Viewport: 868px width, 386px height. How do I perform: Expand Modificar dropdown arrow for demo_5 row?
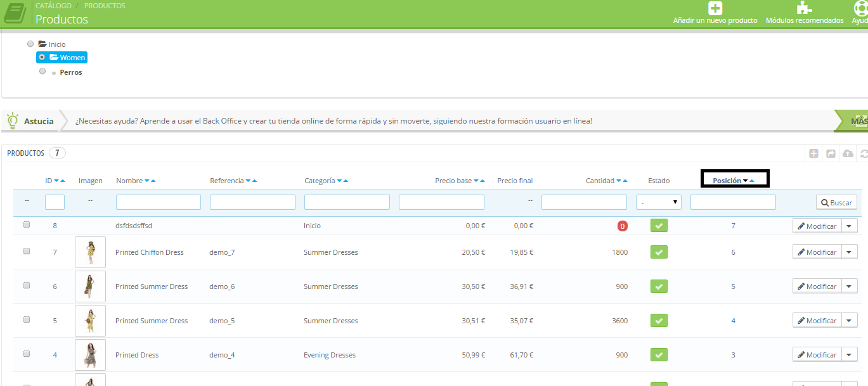(x=849, y=321)
